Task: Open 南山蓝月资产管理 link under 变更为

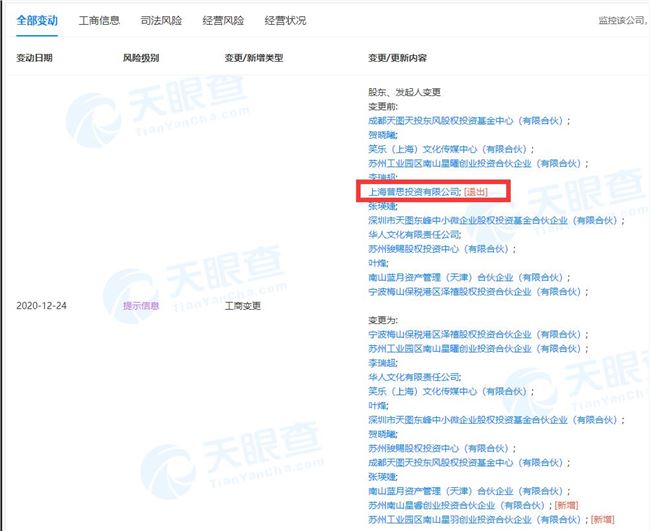Action: coord(466,491)
